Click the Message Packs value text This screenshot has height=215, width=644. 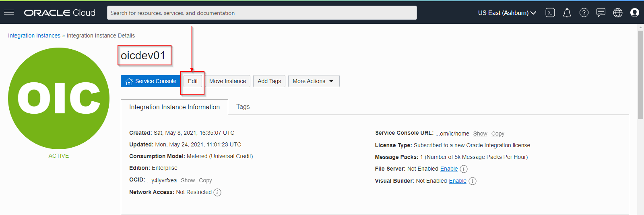(x=474, y=157)
